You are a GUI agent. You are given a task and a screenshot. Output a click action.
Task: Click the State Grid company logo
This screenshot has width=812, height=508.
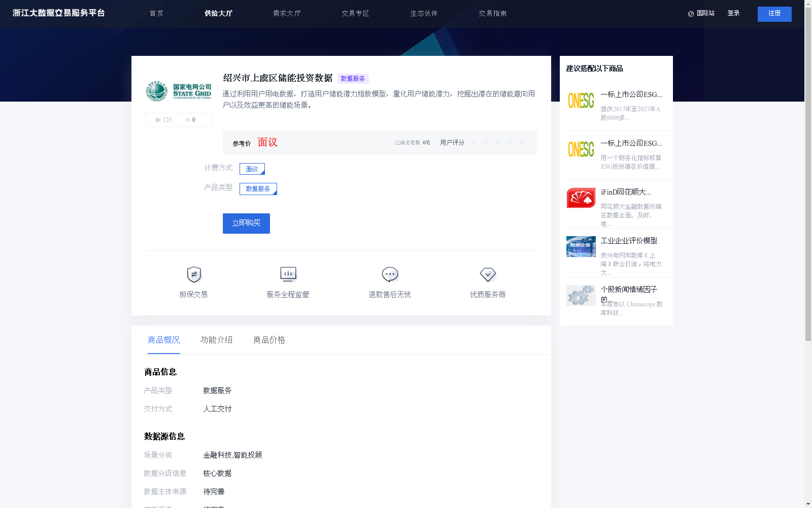tap(179, 91)
